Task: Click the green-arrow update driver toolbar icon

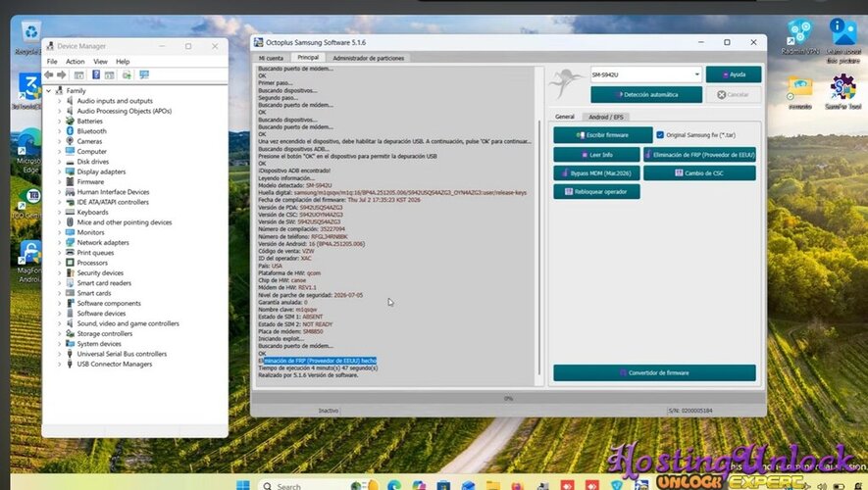Action: (127, 74)
